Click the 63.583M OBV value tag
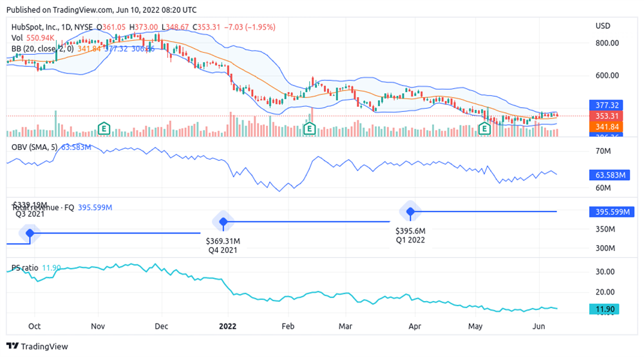This screenshot has height=357, width=644. click(x=609, y=175)
